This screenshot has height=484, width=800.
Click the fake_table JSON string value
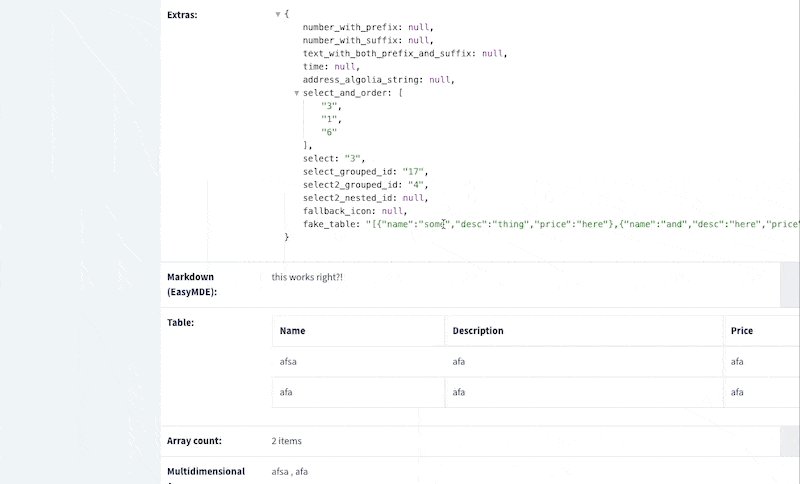(583, 224)
